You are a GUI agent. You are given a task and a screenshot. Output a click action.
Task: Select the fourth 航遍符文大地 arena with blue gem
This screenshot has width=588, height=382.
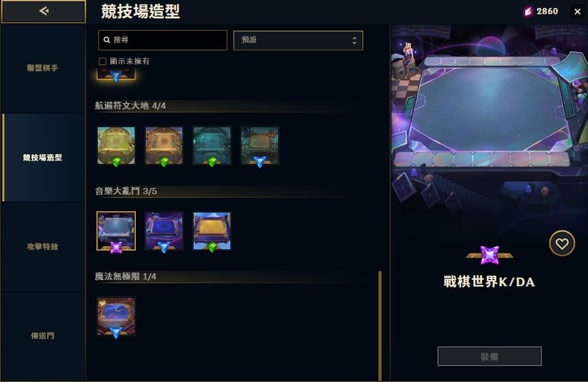[260, 146]
